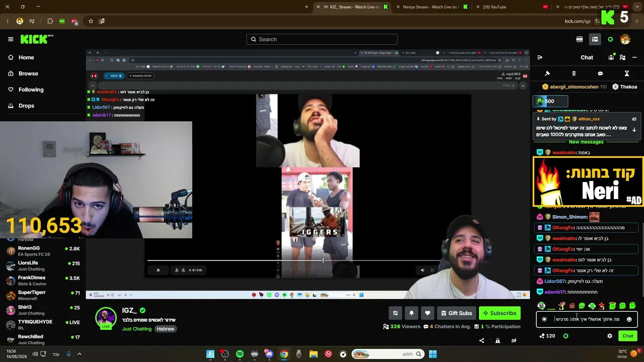Click the report stream icon
The width and height of the screenshot is (644, 362).
[x=498, y=340]
